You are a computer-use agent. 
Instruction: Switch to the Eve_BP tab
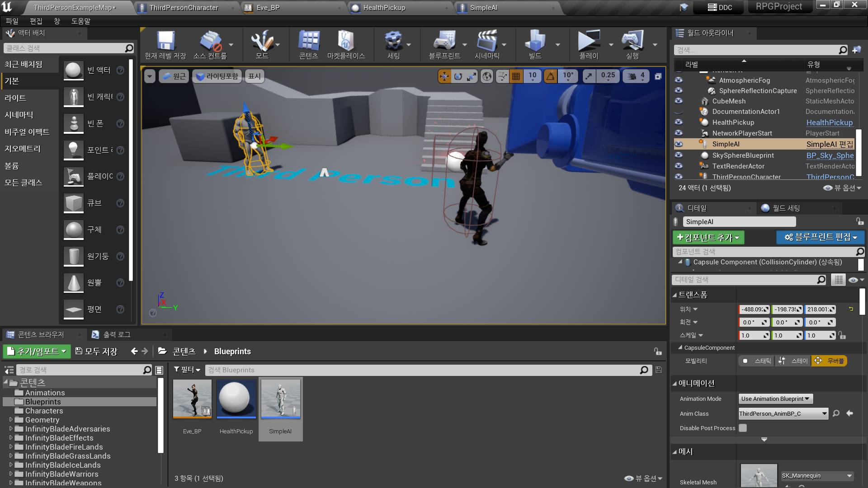268,8
